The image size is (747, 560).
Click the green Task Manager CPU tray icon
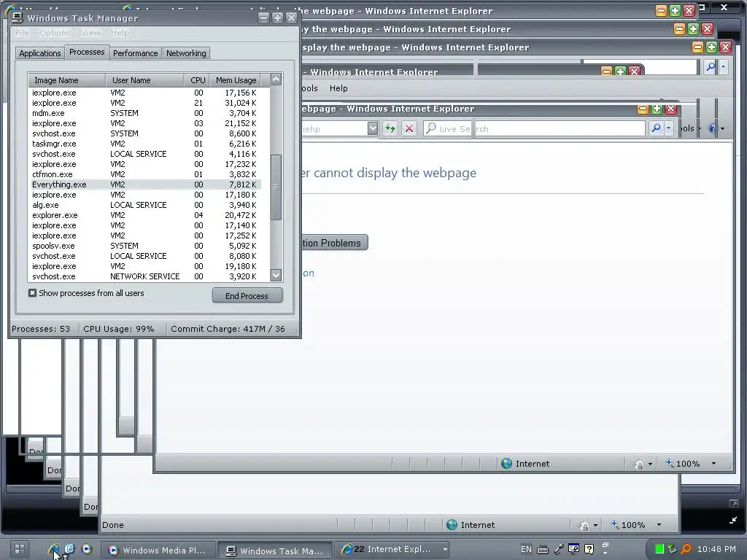point(659,549)
